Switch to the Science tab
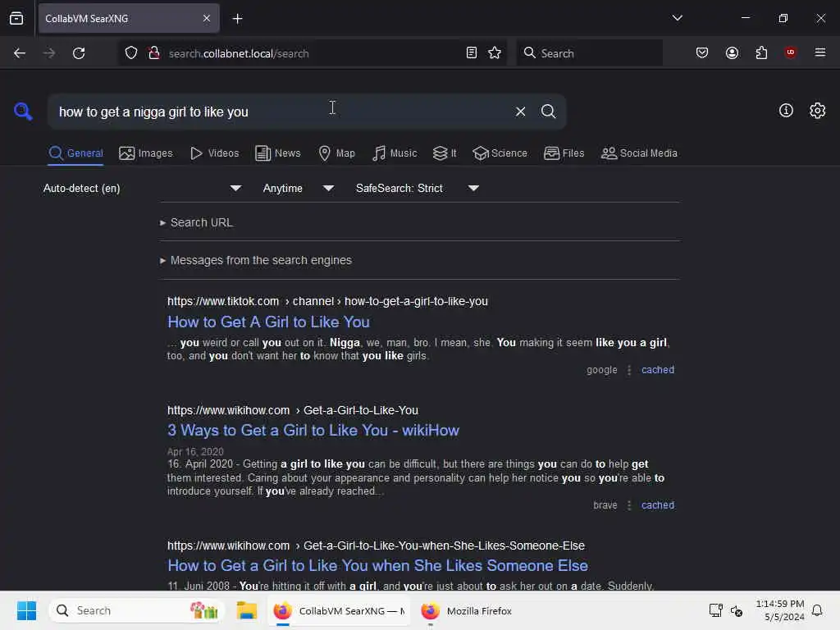The height and width of the screenshot is (630, 840). pos(500,153)
